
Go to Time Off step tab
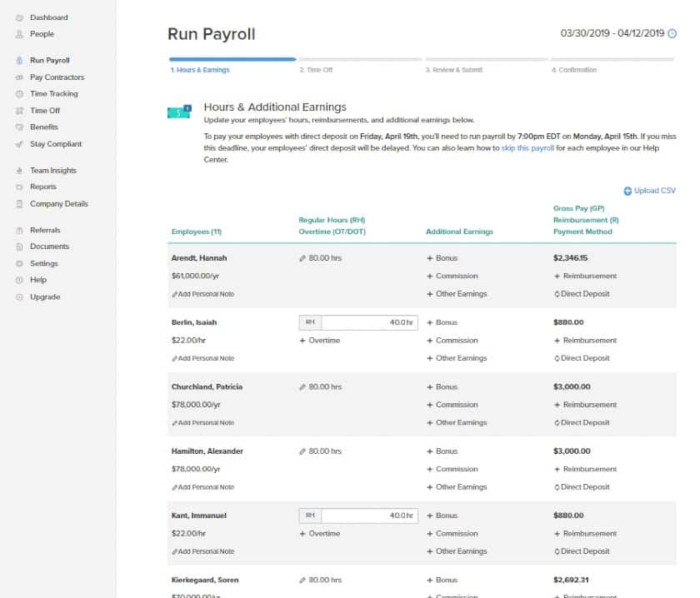[x=316, y=70]
